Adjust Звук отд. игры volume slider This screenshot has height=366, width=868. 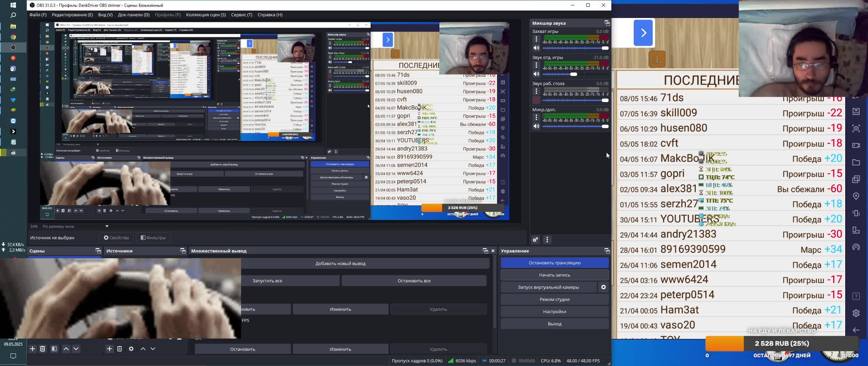click(x=573, y=74)
